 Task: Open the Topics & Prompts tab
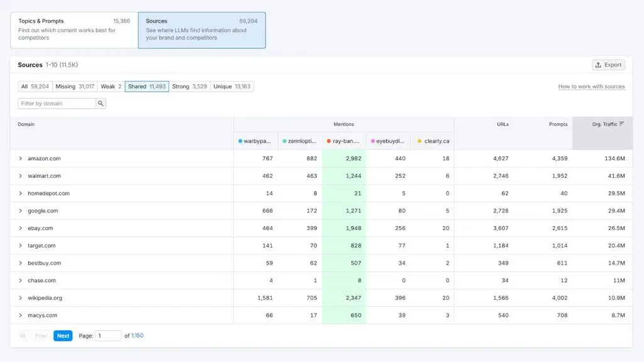click(74, 30)
